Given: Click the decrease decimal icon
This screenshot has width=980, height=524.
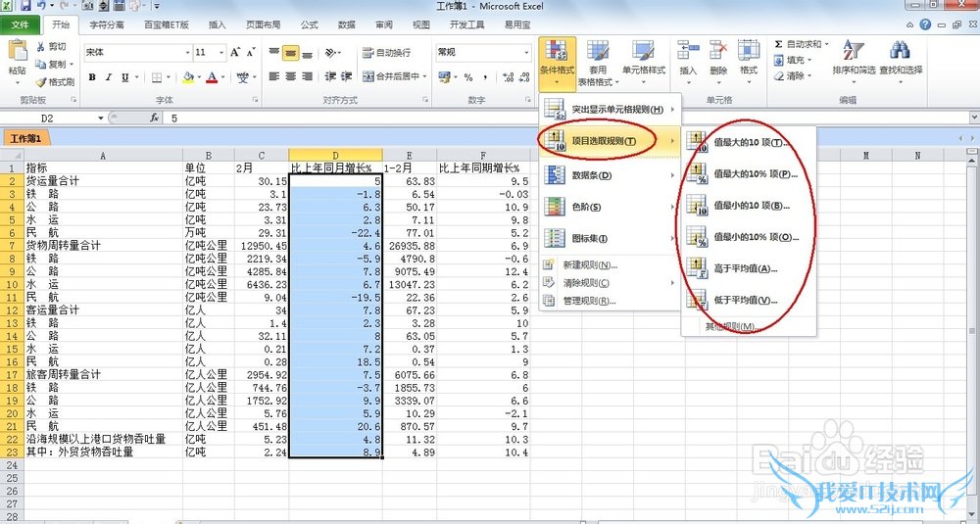Looking at the screenshot, I should [x=524, y=76].
